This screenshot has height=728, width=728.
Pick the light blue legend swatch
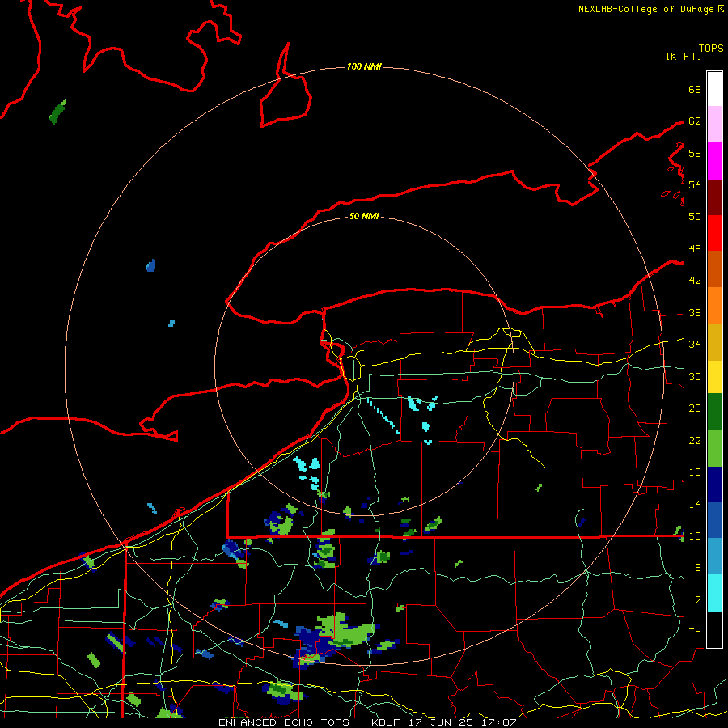click(x=714, y=557)
